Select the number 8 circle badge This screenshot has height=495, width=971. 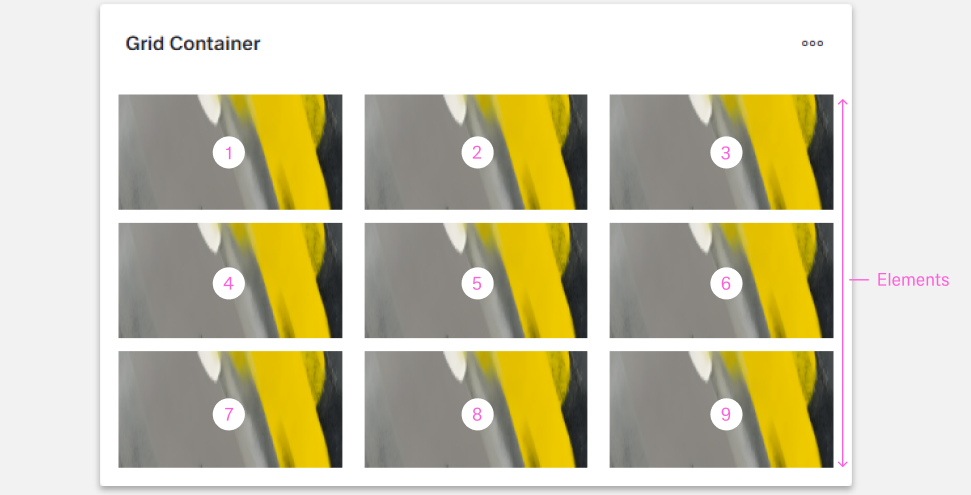tap(477, 414)
